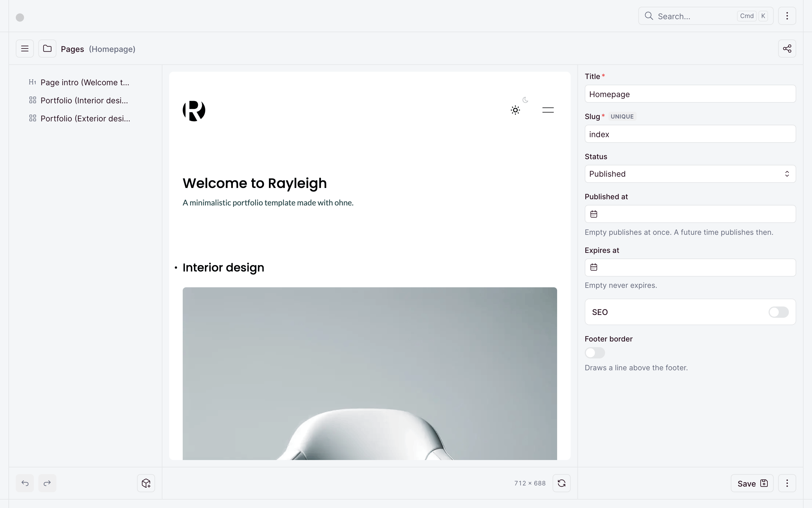Enable the SEO toggle
The height and width of the screenshot is (508, 812).
778,312
